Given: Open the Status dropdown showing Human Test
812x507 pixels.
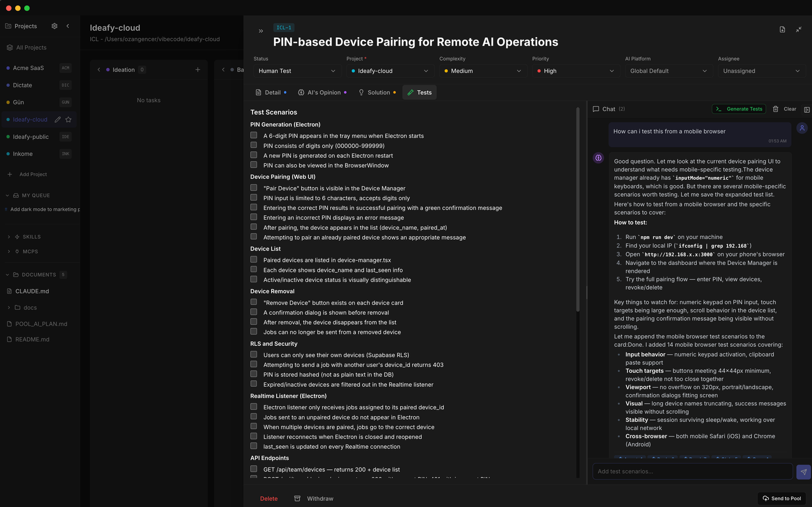Looking at the screenshot, I should coord(297,71).
